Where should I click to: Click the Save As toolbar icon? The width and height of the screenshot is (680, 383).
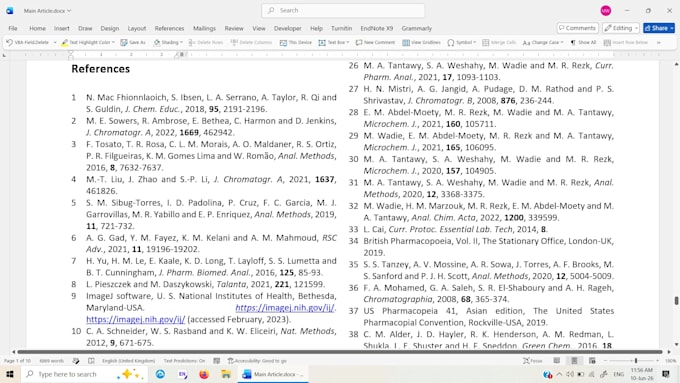click(x=124, y=43)
